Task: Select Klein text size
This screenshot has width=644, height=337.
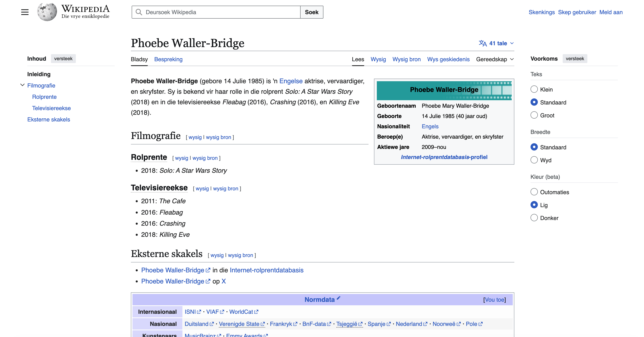Action: pyautogui.click(x=534, y=89)
